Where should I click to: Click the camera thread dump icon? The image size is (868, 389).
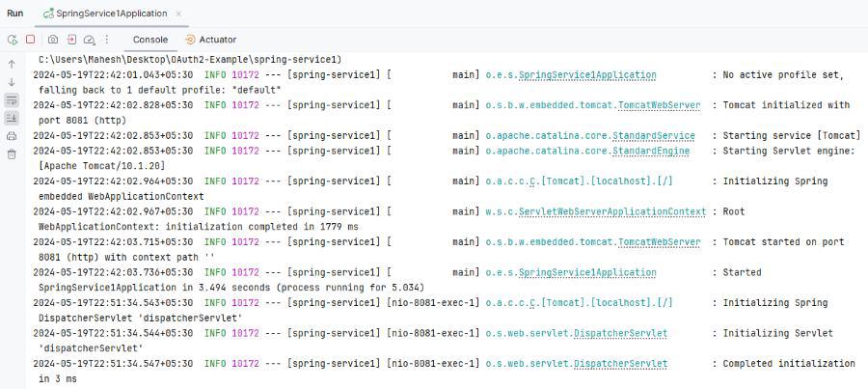[53, 40]
